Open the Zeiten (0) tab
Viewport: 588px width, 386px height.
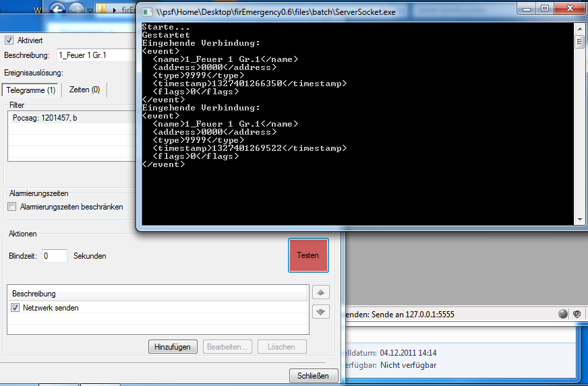coord(84,90)
